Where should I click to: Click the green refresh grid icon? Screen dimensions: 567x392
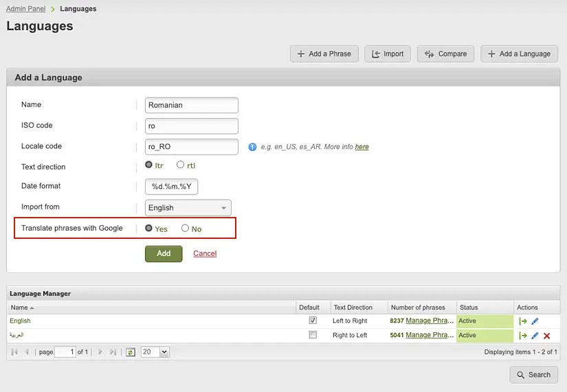pos(131,352)
